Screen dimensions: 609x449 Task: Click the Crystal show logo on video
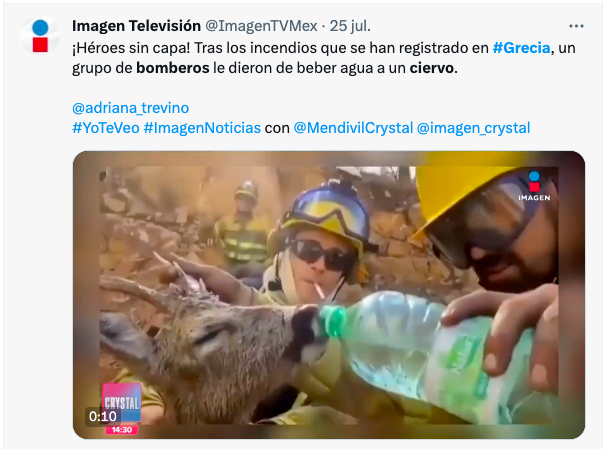[x=122, y=402]
